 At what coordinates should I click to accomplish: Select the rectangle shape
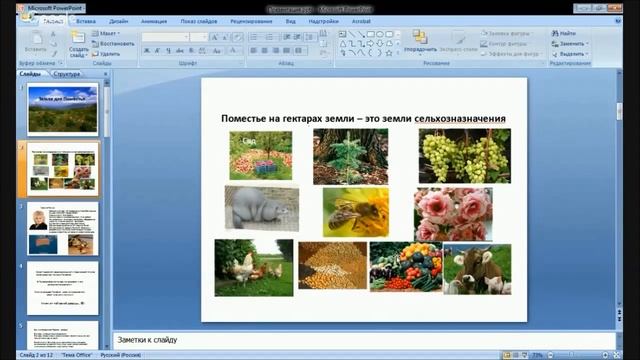click(371, 34)
